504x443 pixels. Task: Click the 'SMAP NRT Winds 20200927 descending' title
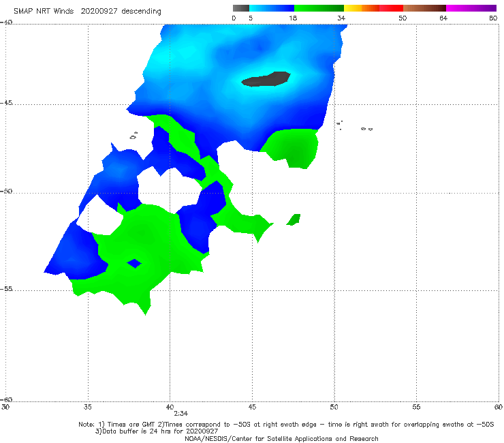(87, 12)
